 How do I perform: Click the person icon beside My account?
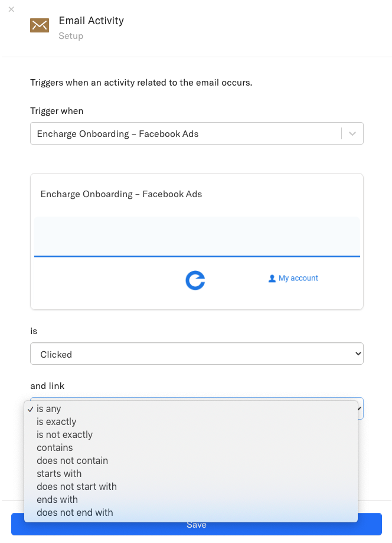point(272,279)
